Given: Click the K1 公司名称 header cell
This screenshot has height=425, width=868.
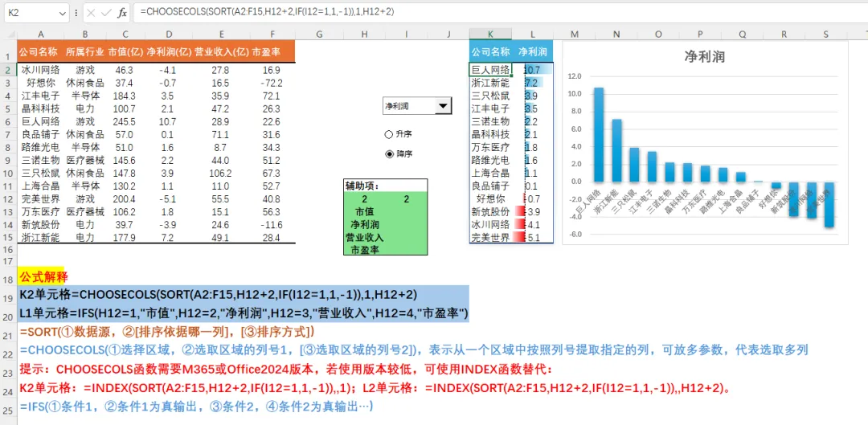Looking at the screenshot, I should pyautogui.click(x=490, y=52).
